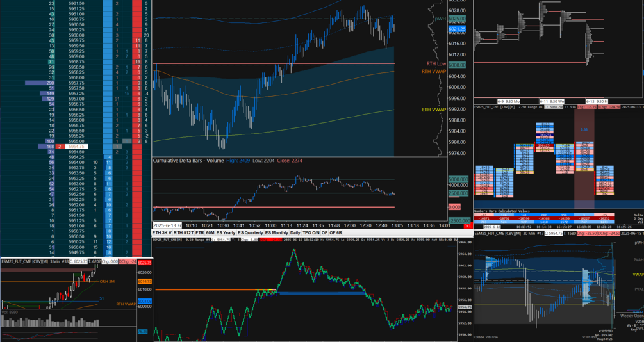644x342 pixels.
Task: Click T: 6202 in the 3 Min header
Action: coord(94,261)
